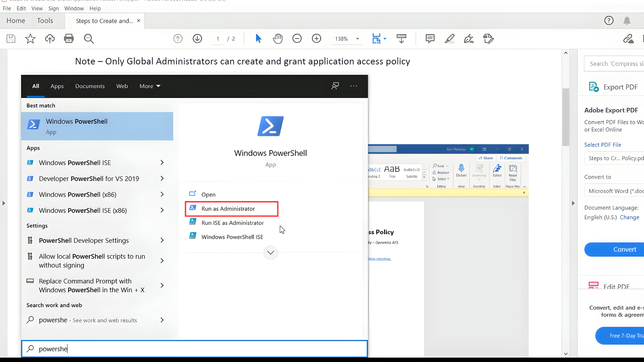The height and width of the screenshot is (362, 644).
Task: Click the vertical scrollbar thumb
Action: [x=566, y=117]
